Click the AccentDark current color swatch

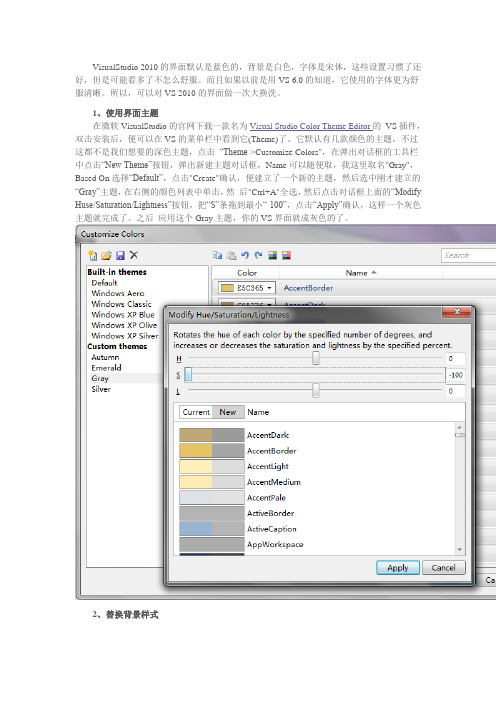[196, 435]
